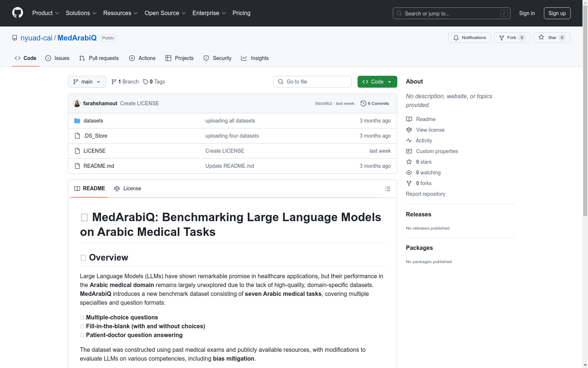Expand the Product menu
The image size is (588, 368).
click(x=46, y=13)
